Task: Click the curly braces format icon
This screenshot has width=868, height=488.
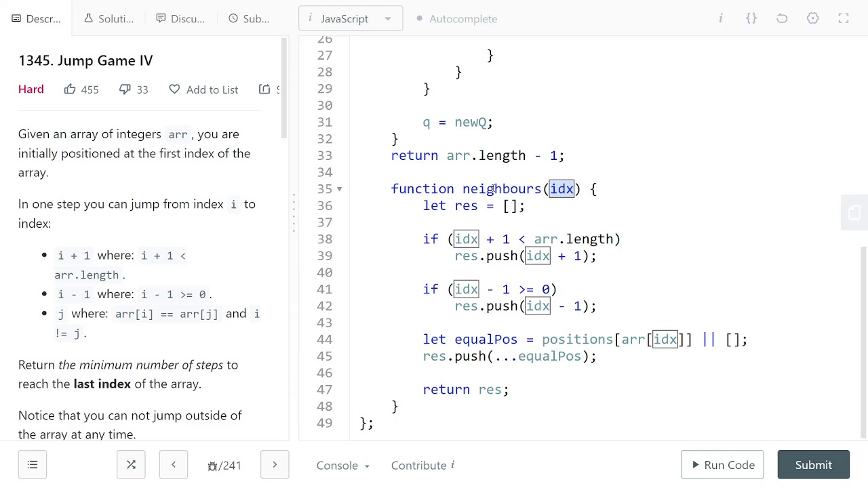Action: pos(751,18)
